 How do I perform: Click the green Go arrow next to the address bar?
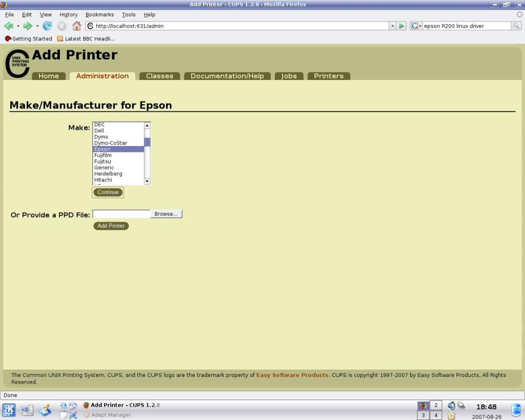(401, 26)
